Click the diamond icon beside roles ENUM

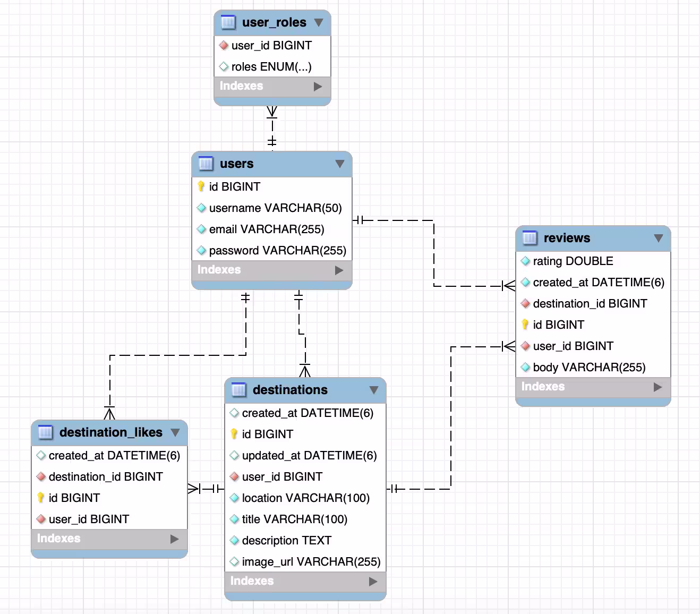tap(224, 66)
